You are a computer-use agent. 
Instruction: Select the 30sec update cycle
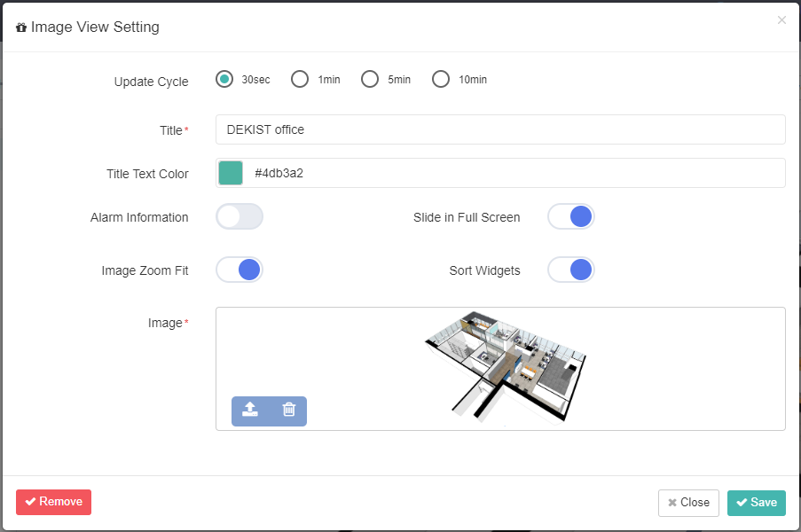(224, 79)
